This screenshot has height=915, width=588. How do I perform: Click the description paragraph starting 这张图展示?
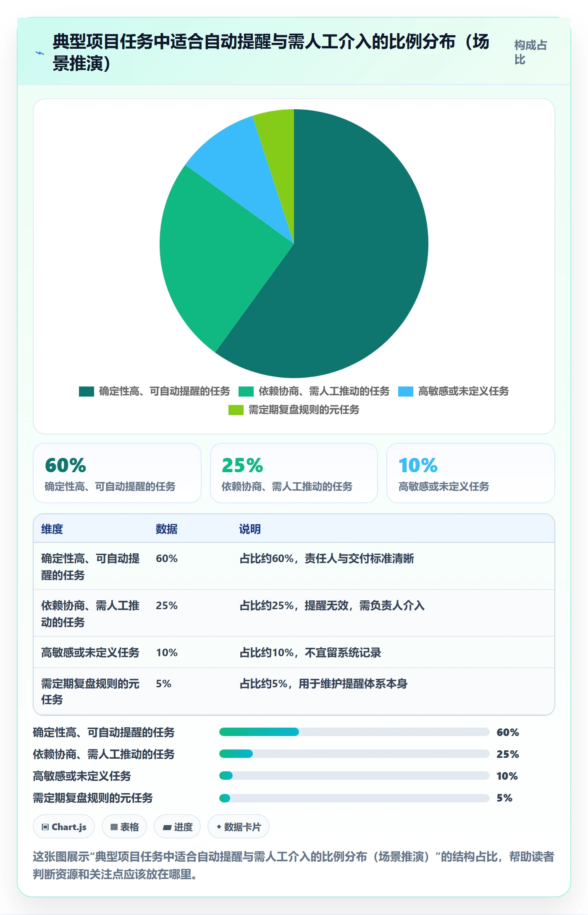[294, 865]
